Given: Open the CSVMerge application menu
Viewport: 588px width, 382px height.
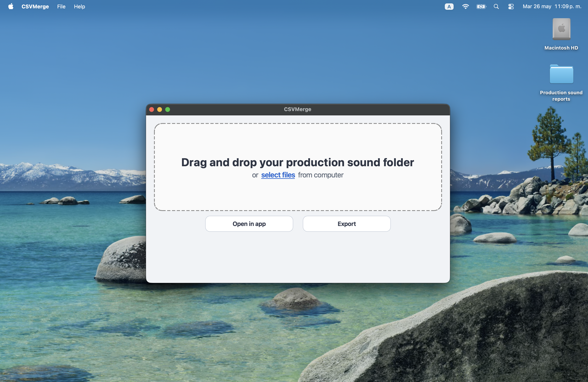Looking at the screenshot, I should (x=35, y=6).
